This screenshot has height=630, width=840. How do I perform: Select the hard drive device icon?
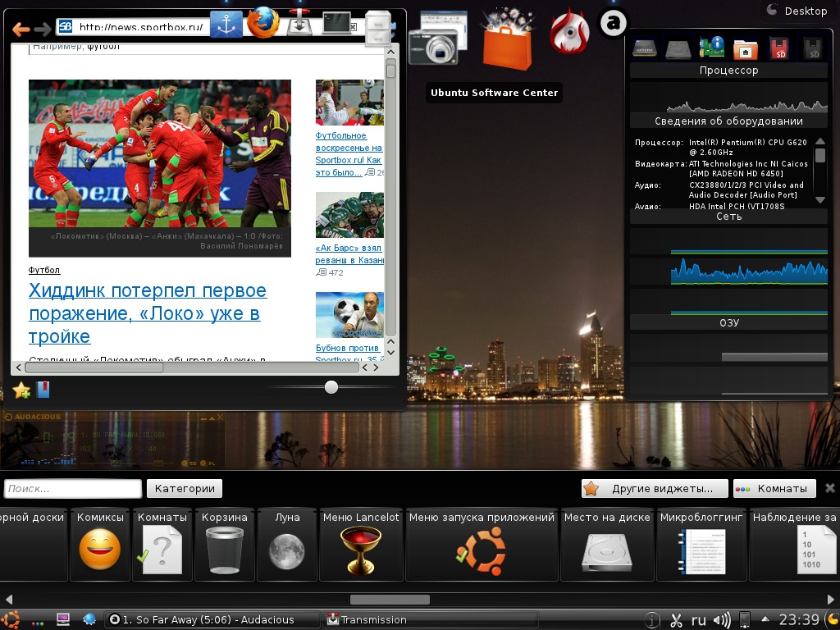678,49
